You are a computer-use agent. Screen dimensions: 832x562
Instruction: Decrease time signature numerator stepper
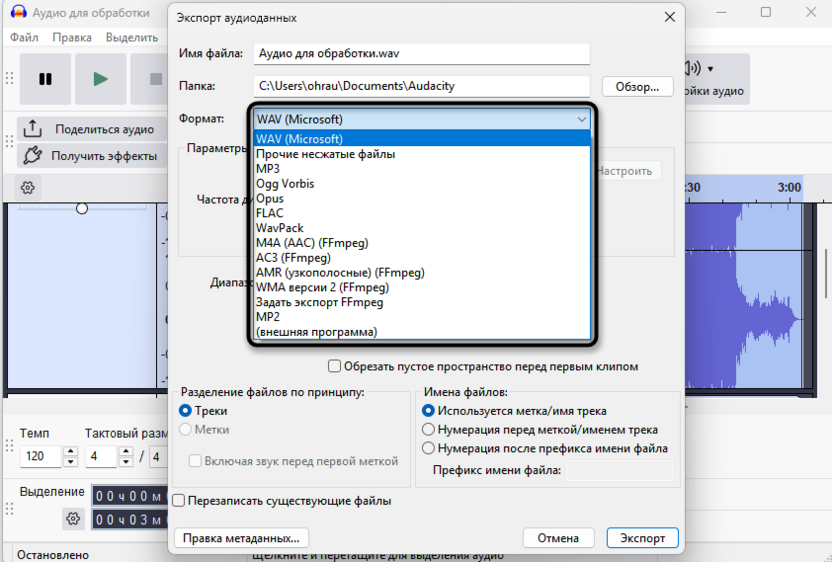click(x=126, y=461)
